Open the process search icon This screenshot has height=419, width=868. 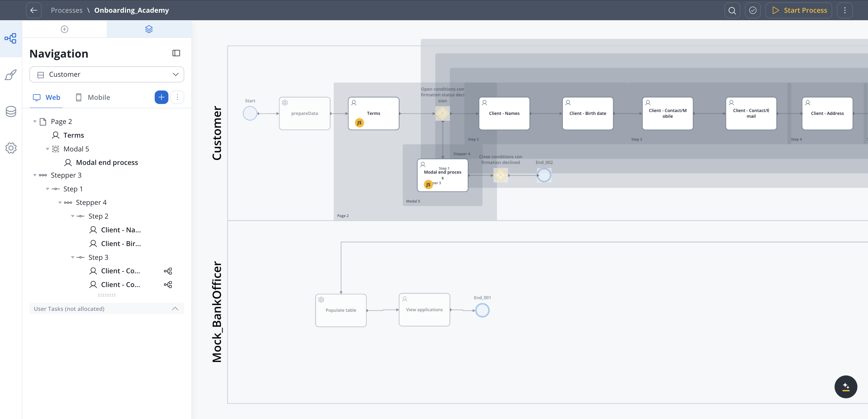[x=732, y=10]
